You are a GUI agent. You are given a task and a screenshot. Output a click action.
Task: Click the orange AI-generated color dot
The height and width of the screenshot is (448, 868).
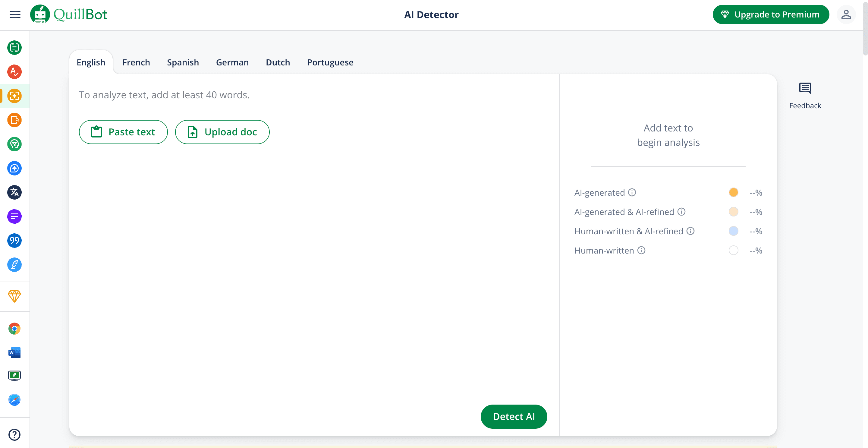(x=733, y=192)
